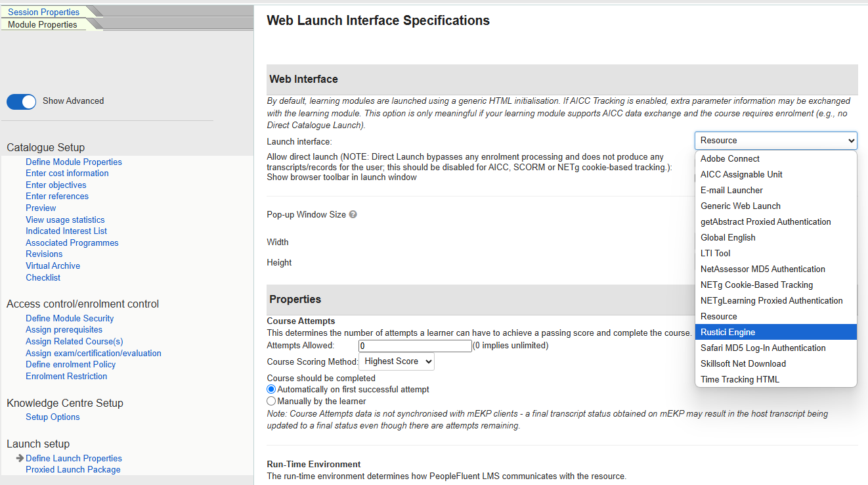This screenshot has width=868, height=485.
Task: Open the Module Properties tab
Action: 43,24
